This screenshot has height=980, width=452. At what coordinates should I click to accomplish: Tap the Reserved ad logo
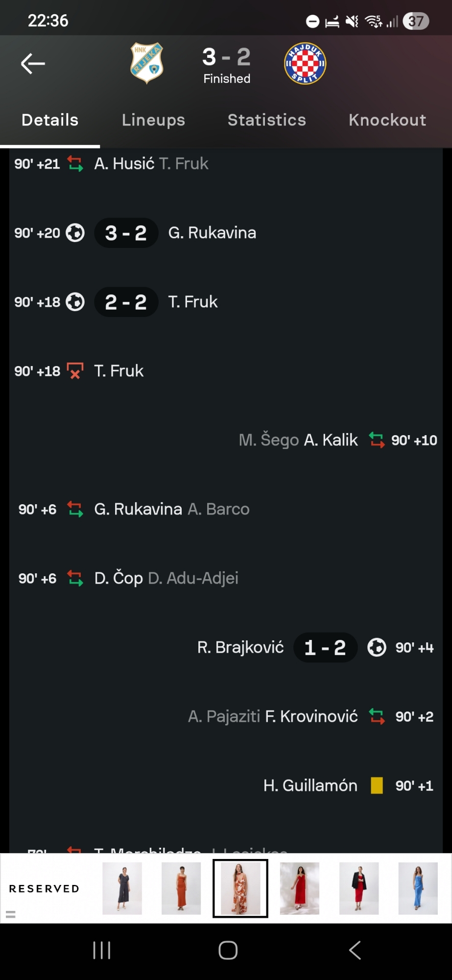pos(44,888)
